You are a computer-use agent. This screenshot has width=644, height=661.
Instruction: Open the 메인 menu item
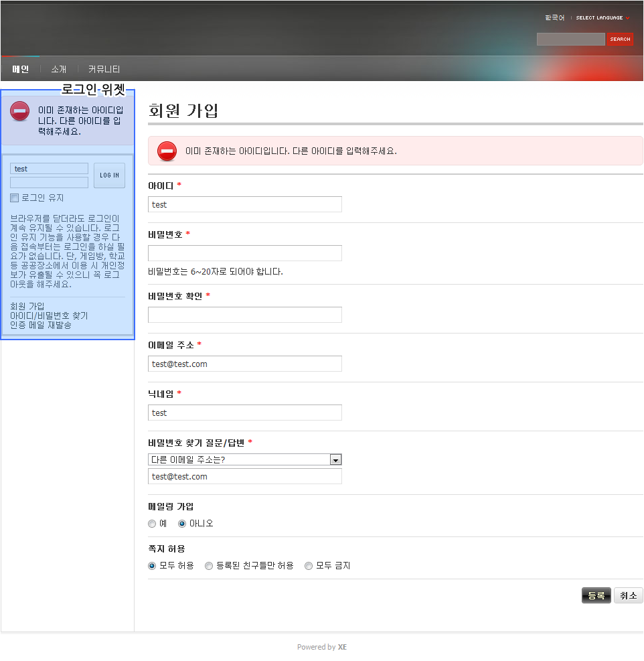point(21,69)
